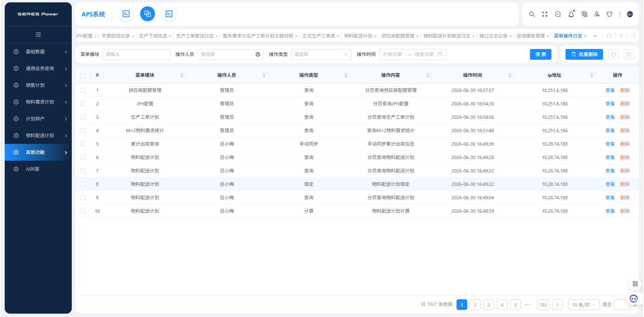
Task: Click the highlighted blue module icon
Action: coord(148,14)
